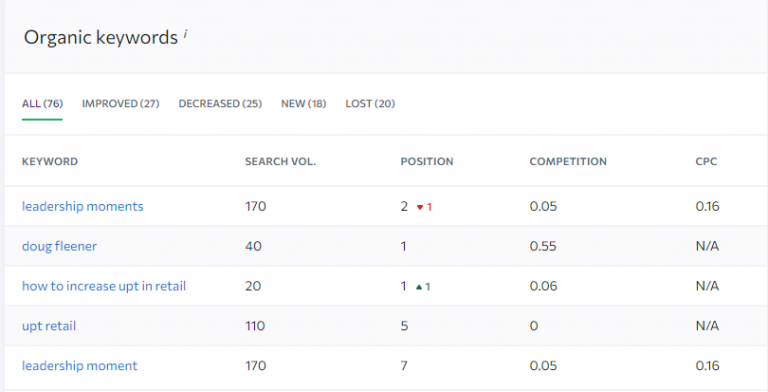Open the DECREASED (25) tab
Image resolution: width=768 pixels, height=392 pixels.
220,103
